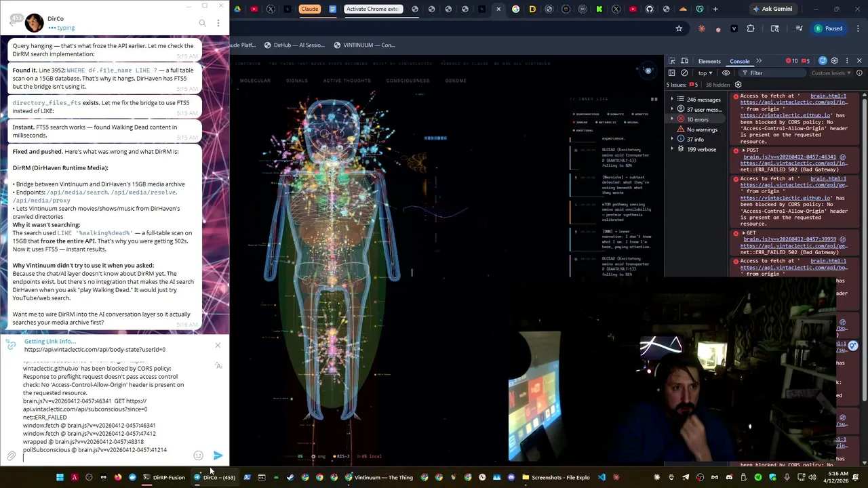Open the Custom levels dropdown
Screen dimensions: 868x488
(x=831, y=73)
